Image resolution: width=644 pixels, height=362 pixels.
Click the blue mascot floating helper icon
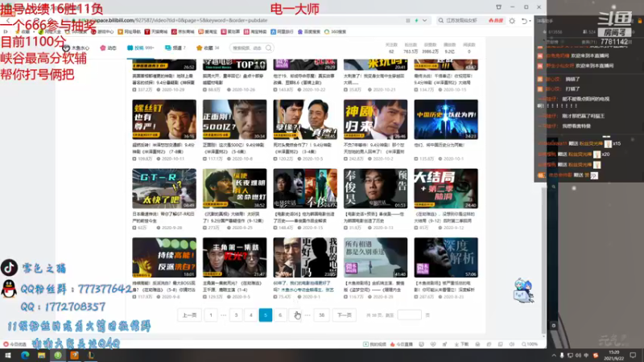(x=522, y=290)
